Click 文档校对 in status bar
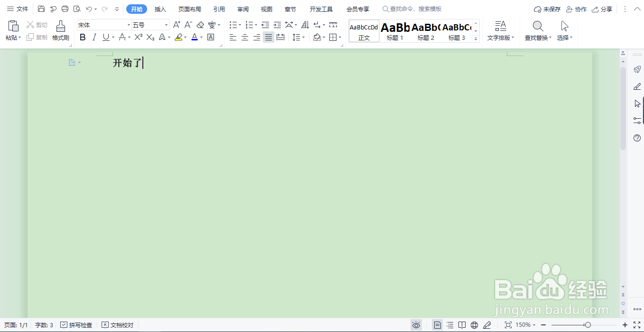This screenshot has width=644, height=332. pos(118,325)
